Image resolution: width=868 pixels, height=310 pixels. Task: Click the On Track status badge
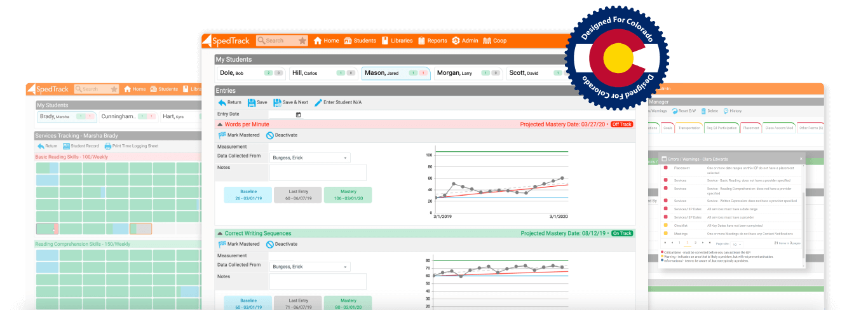621,234
